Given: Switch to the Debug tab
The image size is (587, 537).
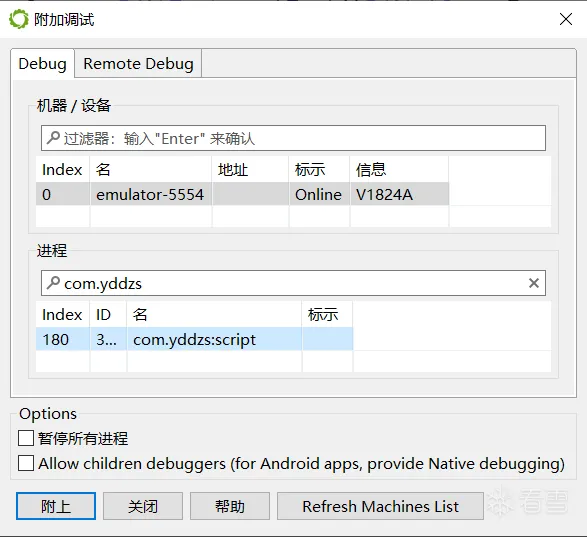Looking at the screenshot, I should click(x=43, y=63).
